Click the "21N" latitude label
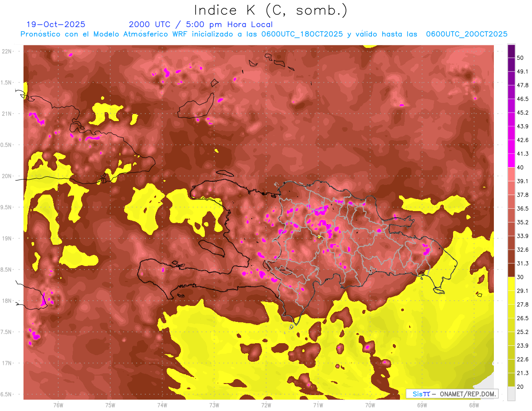532x411 pixels. tap(7, 114)
